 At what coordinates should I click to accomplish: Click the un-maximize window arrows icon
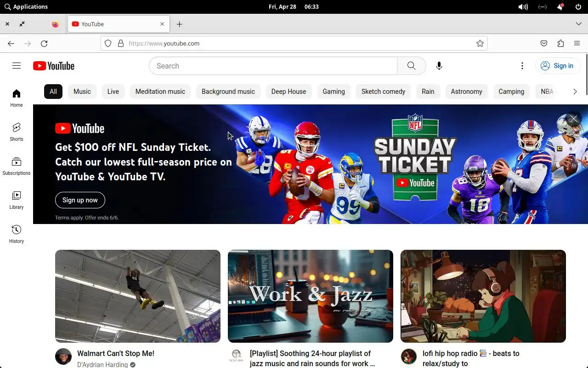click(x=22, y=24)
